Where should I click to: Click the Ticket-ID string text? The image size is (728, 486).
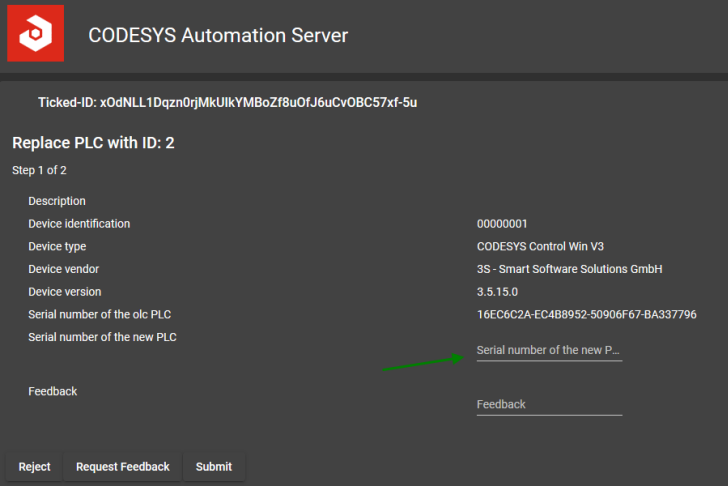227,102
